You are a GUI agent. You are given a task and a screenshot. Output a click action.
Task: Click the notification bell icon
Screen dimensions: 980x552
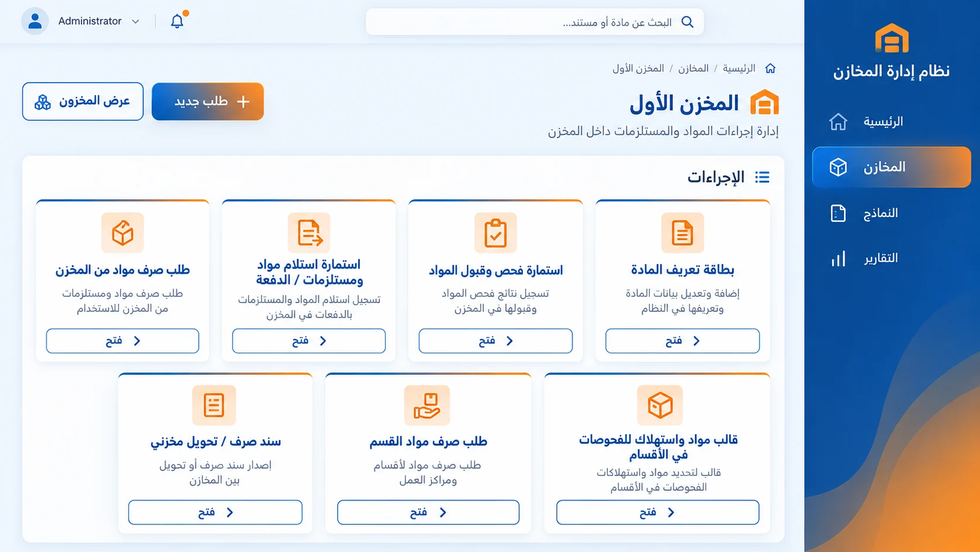tap(177, 21)
